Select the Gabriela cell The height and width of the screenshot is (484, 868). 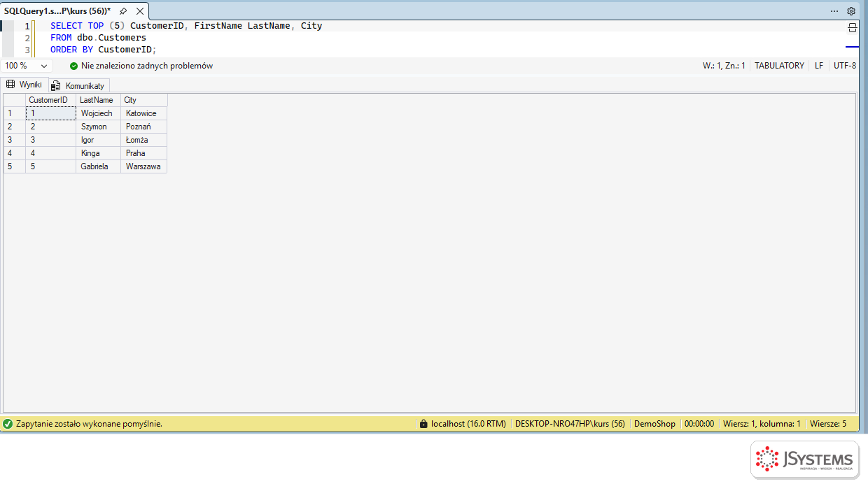tap(98, 166)
